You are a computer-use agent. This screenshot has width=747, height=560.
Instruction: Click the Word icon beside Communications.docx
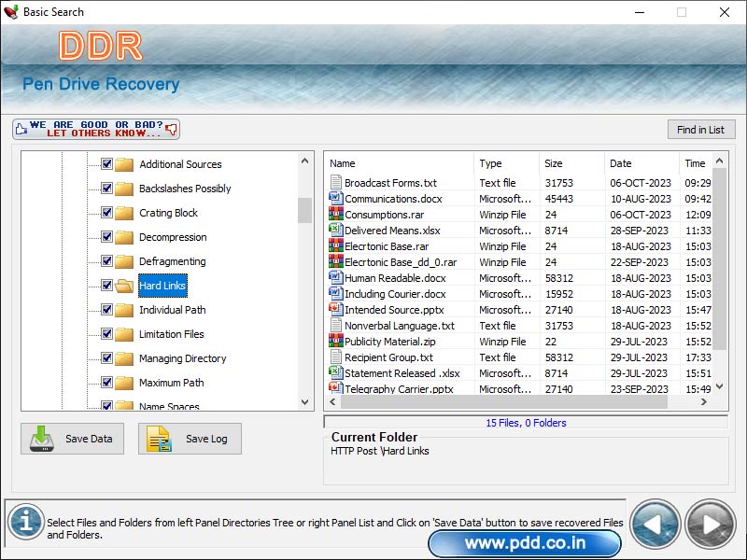[336, 199]
